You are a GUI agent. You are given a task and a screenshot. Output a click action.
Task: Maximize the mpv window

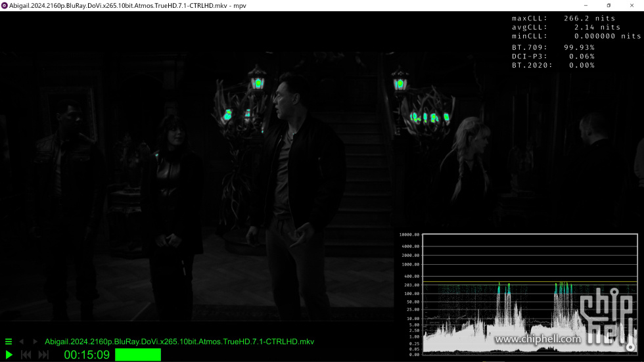tap(609, 5)
